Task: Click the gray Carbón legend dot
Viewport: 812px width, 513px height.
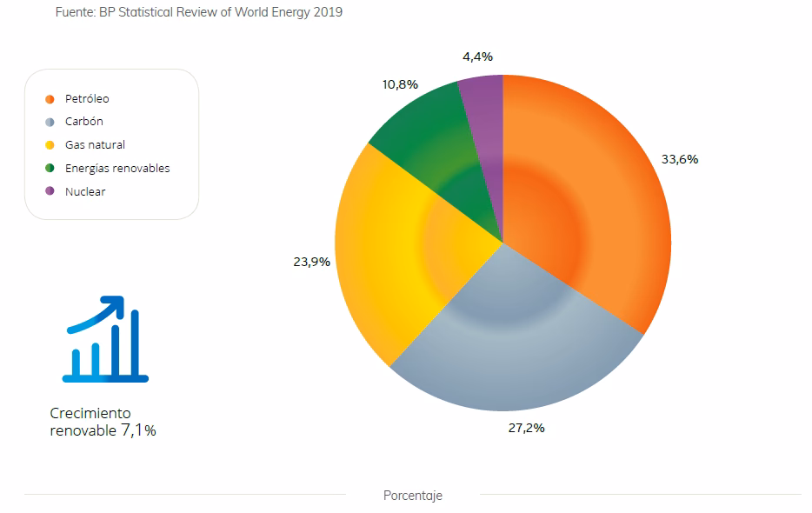Action: (50, 123)
